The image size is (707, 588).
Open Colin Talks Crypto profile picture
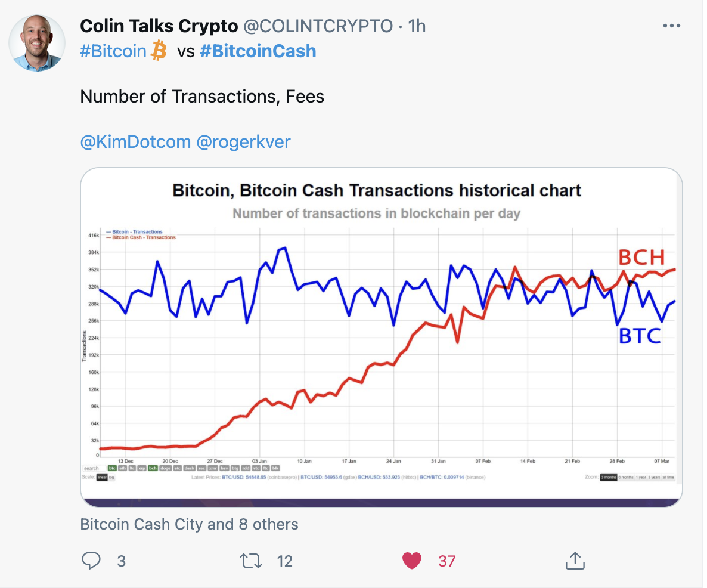point(37,43)
